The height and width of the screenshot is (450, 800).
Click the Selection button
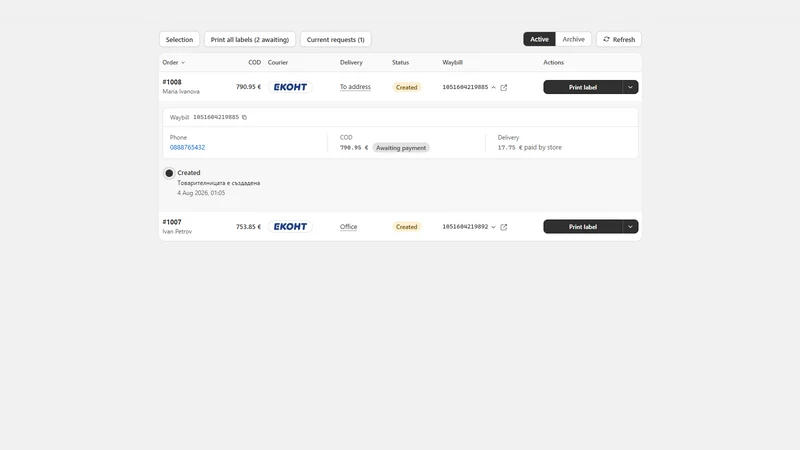(179, 39)
